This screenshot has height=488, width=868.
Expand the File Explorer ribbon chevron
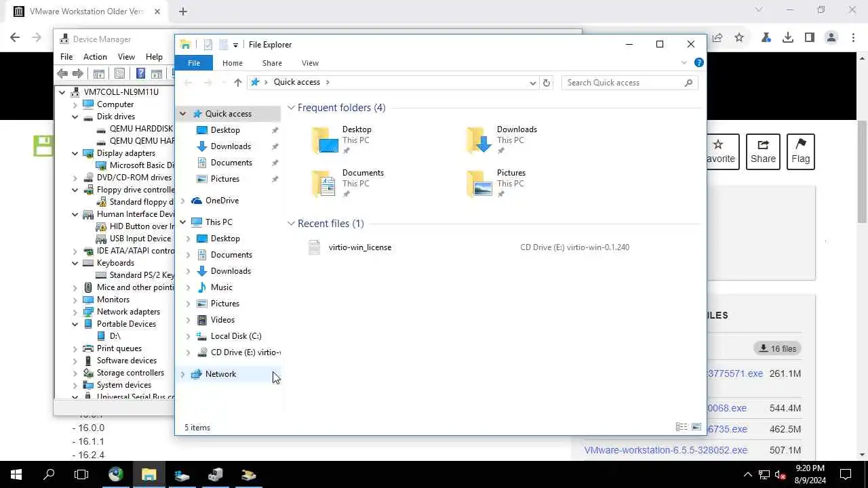pos(684,62)
